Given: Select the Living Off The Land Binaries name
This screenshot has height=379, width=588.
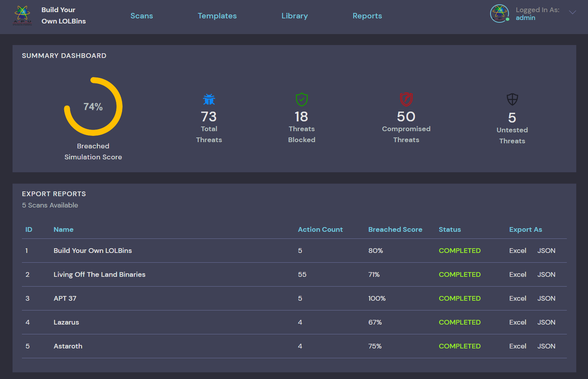Looking at the screenshot, I should (99, 274).
